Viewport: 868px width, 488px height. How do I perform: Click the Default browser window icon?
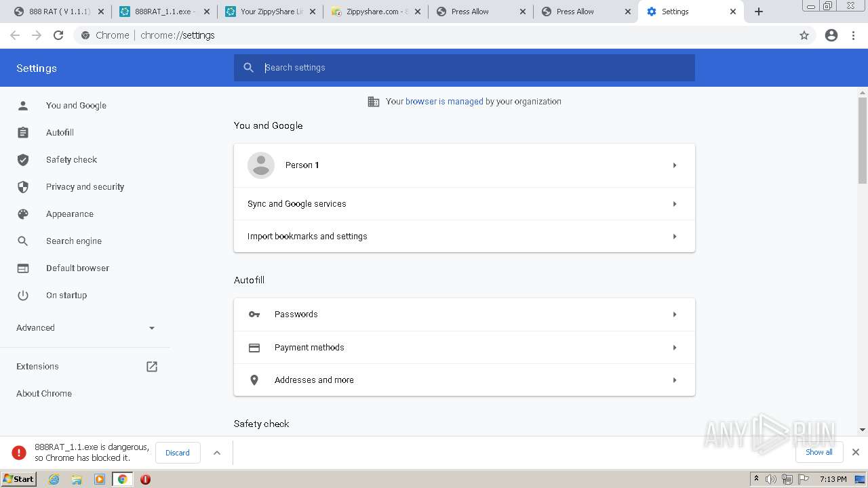coord(23,268)
